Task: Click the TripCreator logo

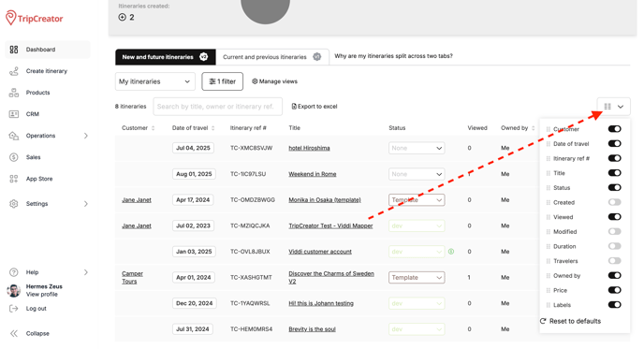Action: pyautogui.click(x=34, y=18)
